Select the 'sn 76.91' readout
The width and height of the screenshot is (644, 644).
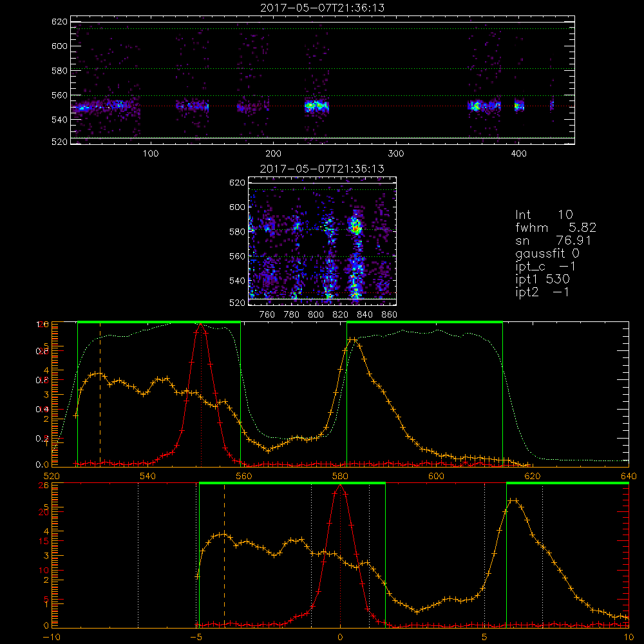pos(553,240)
